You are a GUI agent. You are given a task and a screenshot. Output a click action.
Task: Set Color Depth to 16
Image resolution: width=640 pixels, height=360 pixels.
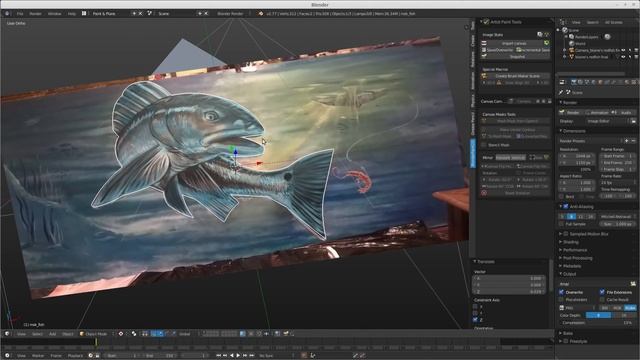[624, 315]
